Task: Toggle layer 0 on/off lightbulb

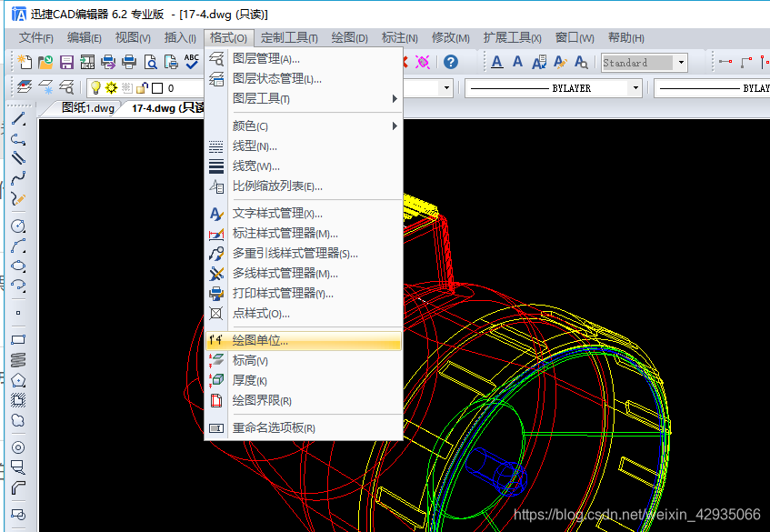Action: coord(95,88)
